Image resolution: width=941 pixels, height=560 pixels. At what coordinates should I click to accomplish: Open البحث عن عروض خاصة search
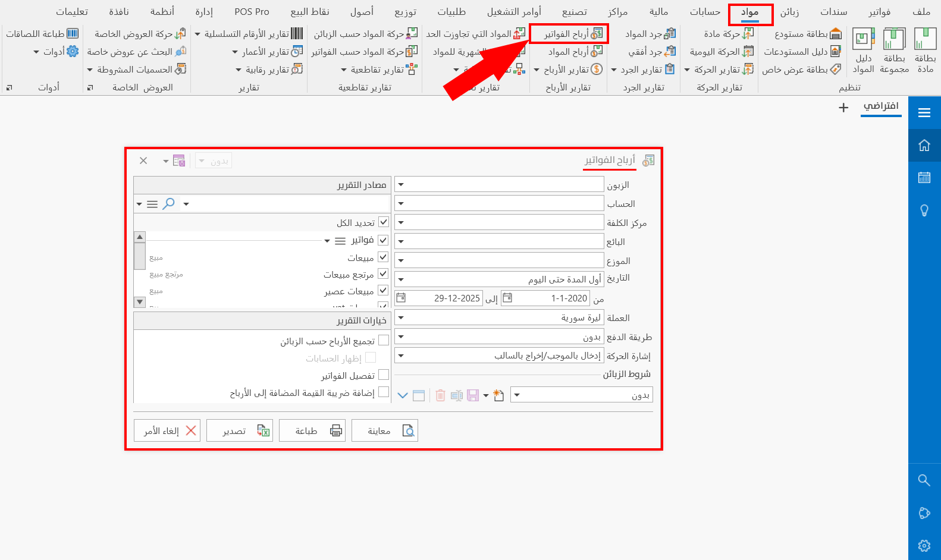[137, 52]
